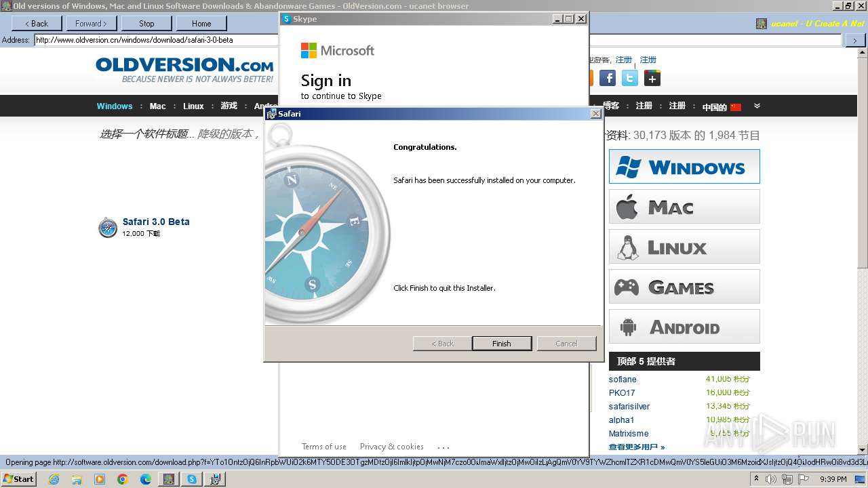Click the 9:39 PM system clock
868x488 pixels.
click(833, 479)
